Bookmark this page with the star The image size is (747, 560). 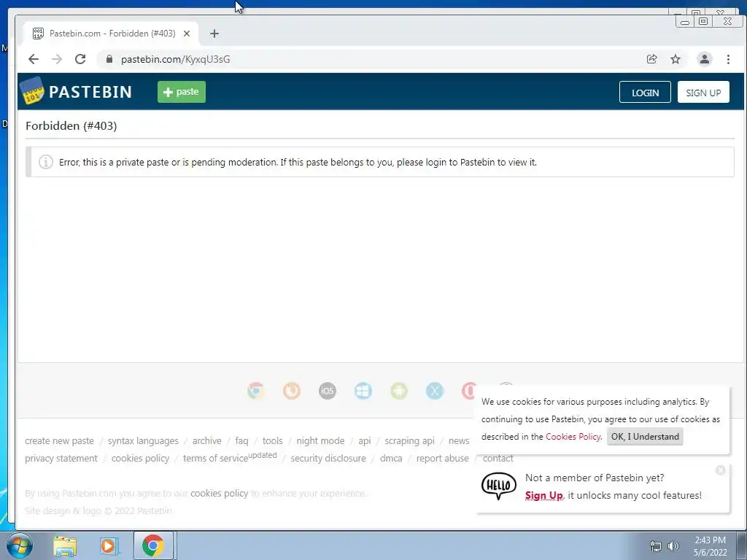(676, 59)
